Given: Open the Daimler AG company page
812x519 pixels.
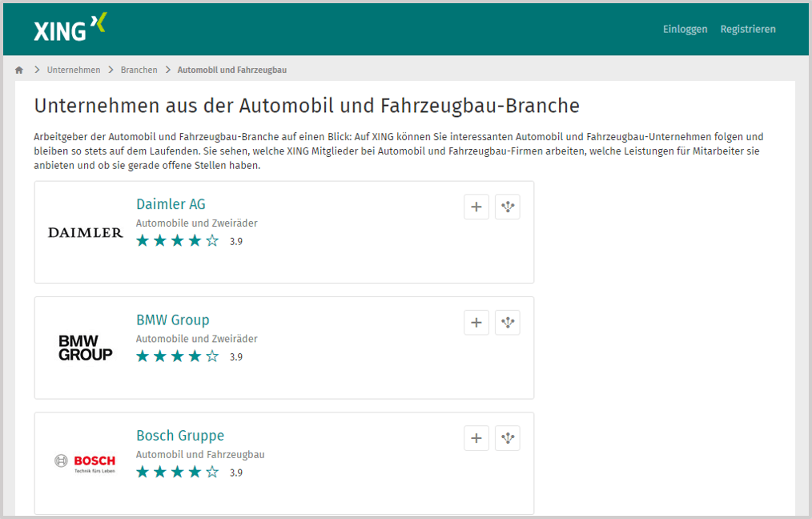Looking at the screenshot, I should tap(171, 204).
